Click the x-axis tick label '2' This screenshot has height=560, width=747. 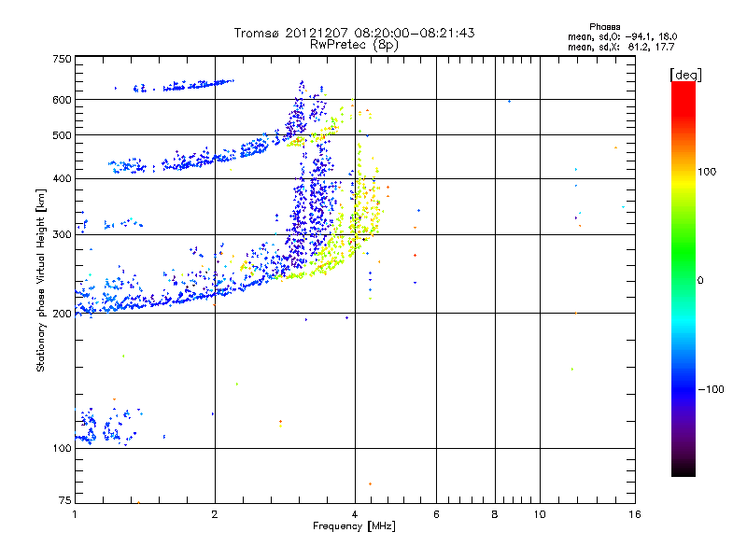click(x=215, y=514)
